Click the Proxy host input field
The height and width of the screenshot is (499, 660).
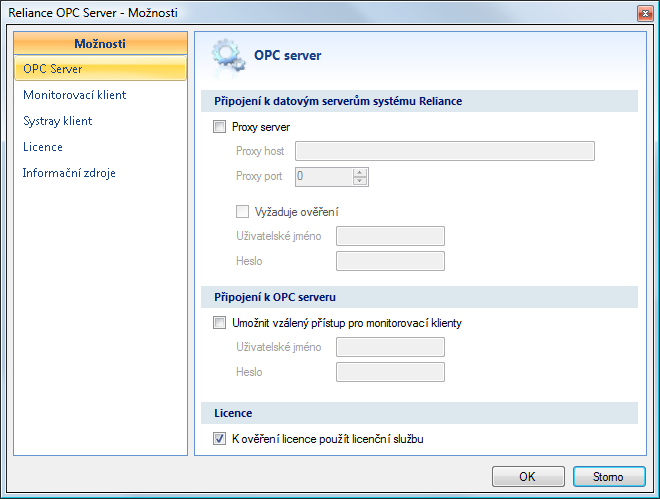445,151
